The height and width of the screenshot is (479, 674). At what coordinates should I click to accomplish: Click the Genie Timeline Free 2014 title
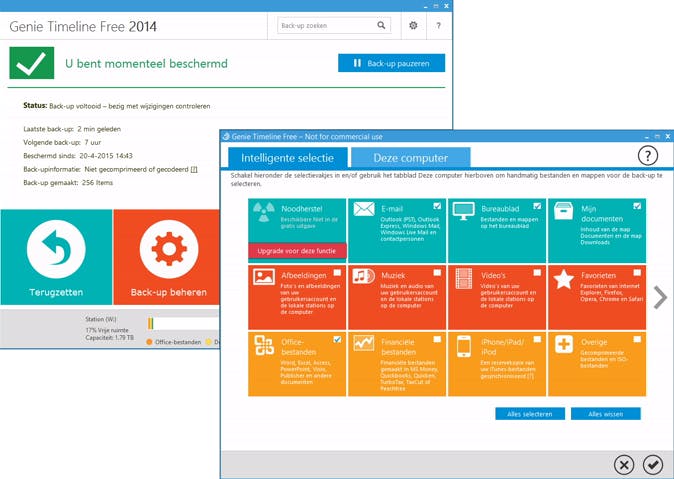pyautogui.click(x=83, y=26)
